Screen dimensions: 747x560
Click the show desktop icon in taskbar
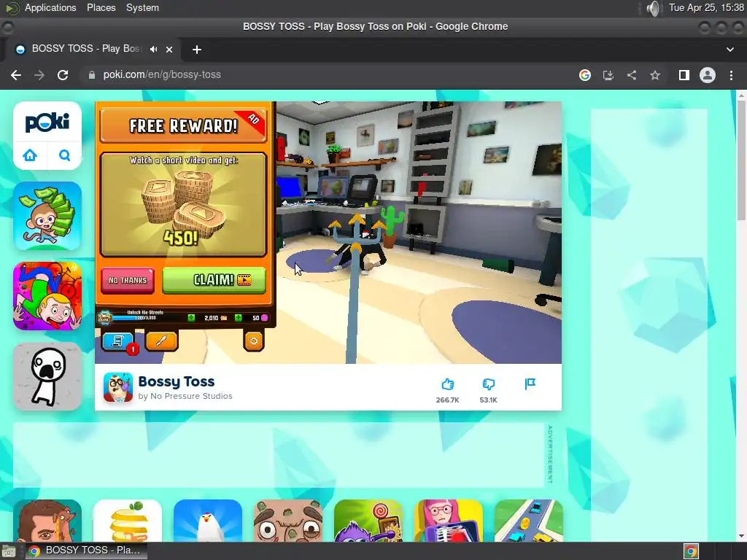(9, 551)
